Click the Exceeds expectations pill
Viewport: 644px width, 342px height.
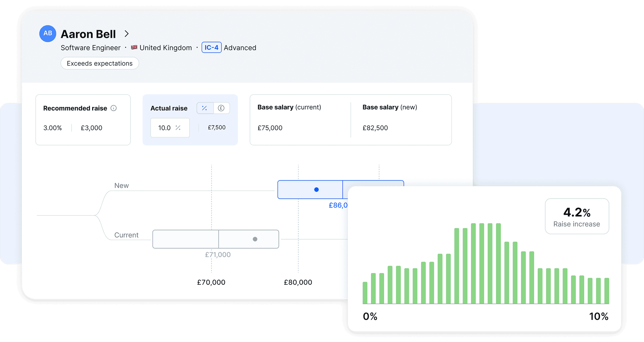tap(99, 63)
